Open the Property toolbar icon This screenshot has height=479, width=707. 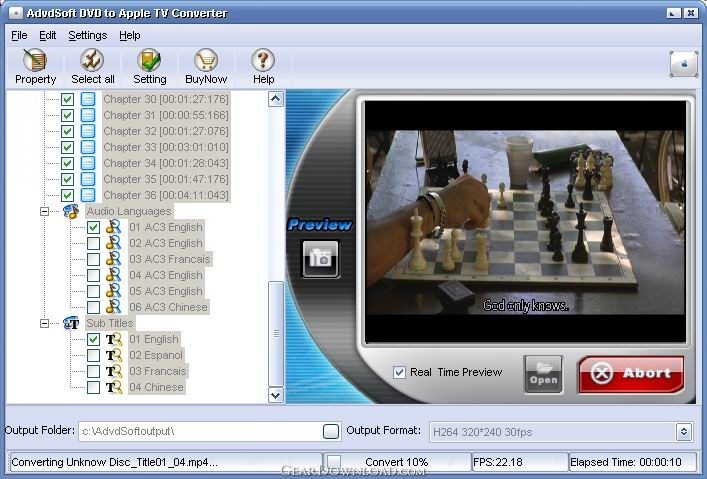35,60
